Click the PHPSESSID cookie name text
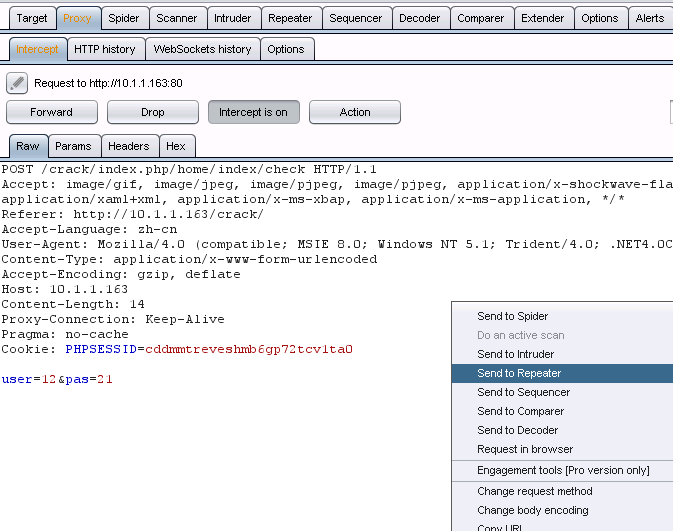Viewport: 673px width, 531px height. 101,349
